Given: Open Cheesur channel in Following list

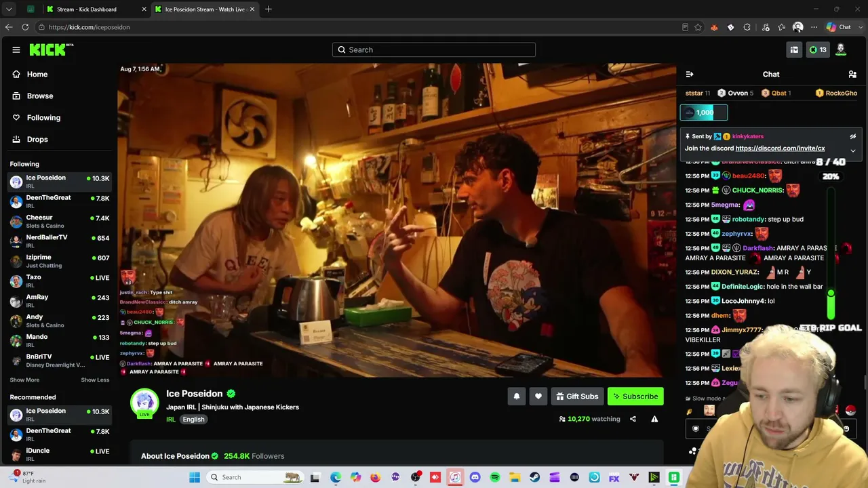Looking at the screenshot, I should 60,221.
